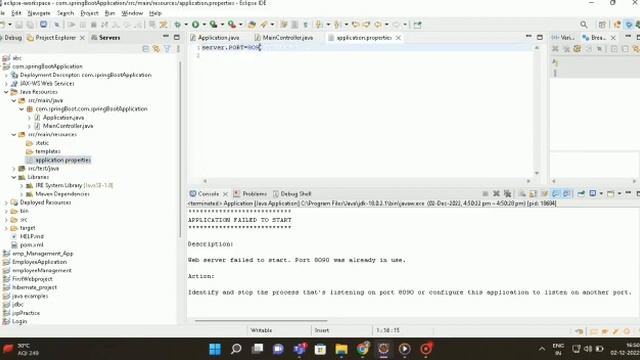Open Windows taskbar search
The height and width of the screenshot is (360, 640).
(236, 349)
